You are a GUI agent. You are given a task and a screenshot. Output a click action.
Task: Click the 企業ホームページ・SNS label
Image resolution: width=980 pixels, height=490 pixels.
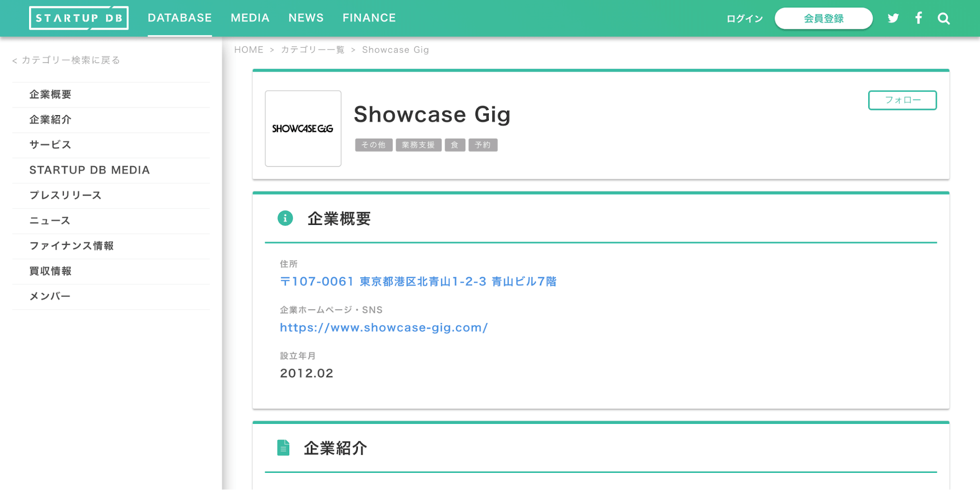coord(331,310)
